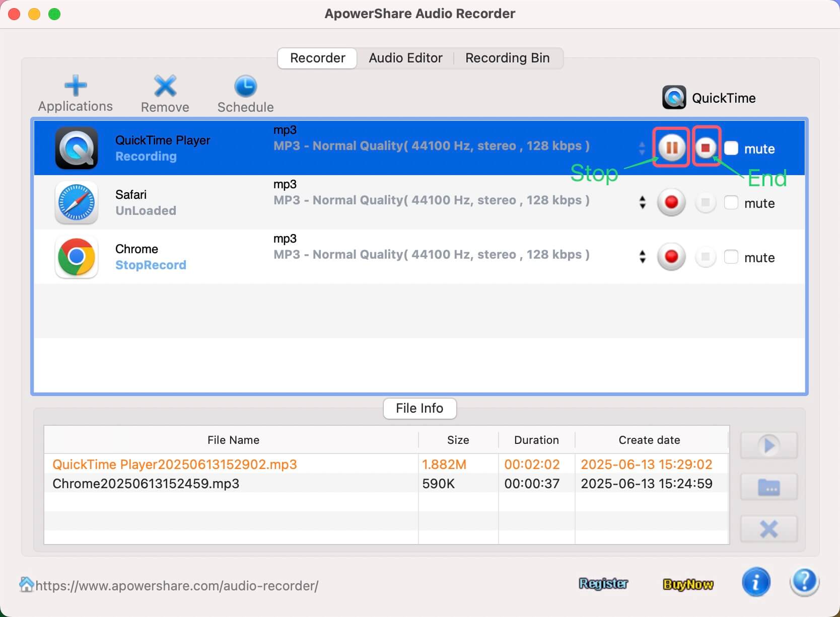
Task: Delete the selected recording file
Action: click(x=768, y=529)
